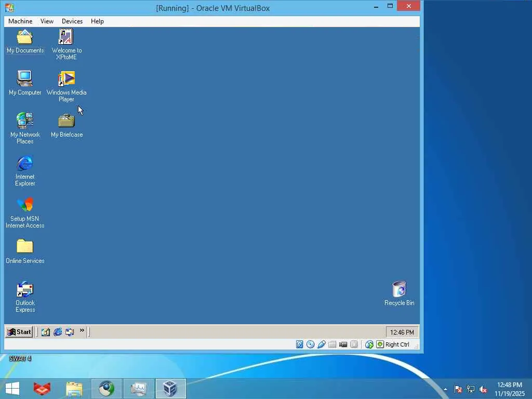Select the My Computer icon
This screenshot has width=532, height=399.
pyautogui.click(x=25, y=83)
